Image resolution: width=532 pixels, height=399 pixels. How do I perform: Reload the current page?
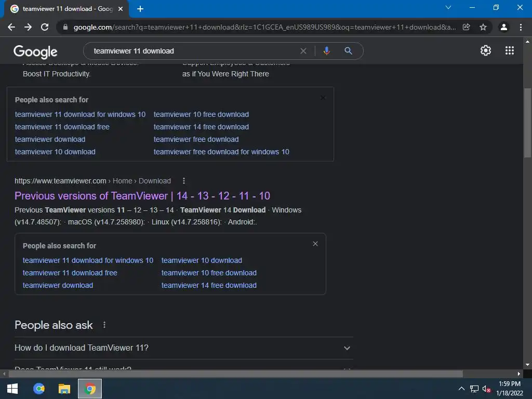(45, 27)
